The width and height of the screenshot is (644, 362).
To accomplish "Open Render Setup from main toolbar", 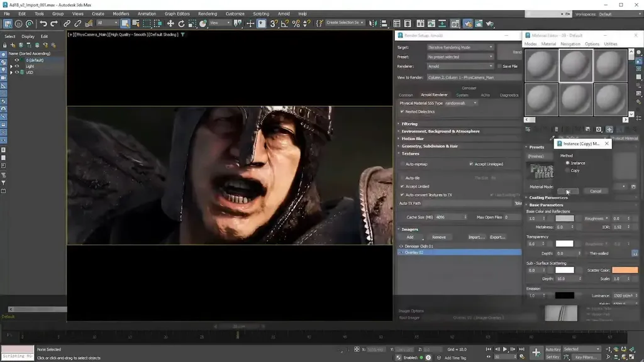I will pyautogui.click(x=468, y=24).
